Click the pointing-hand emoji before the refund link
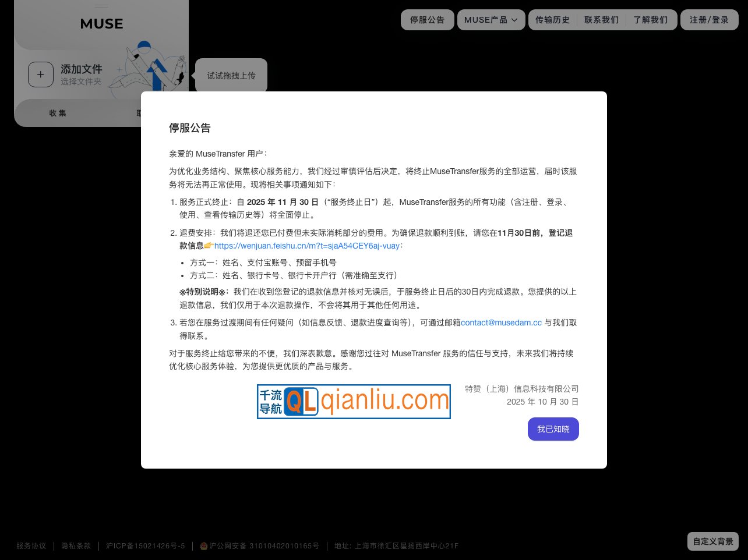The height and width of the screenshot is (560, 748). 209,245
